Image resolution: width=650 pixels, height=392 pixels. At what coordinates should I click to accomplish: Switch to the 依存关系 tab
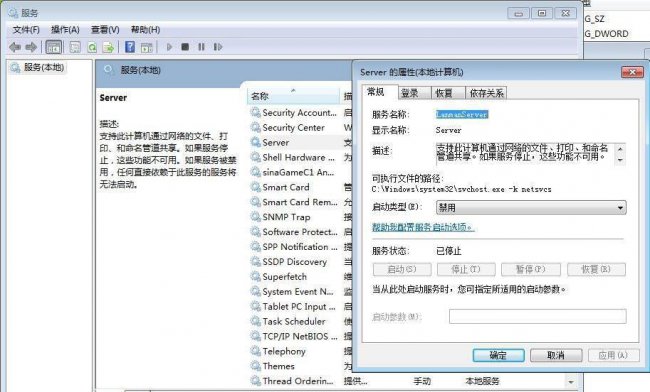pyautogui.click(x=486, y=93)
